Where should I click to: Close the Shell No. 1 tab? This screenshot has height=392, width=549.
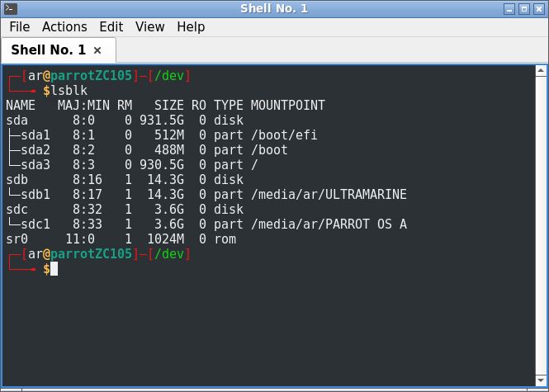point(97,50)
